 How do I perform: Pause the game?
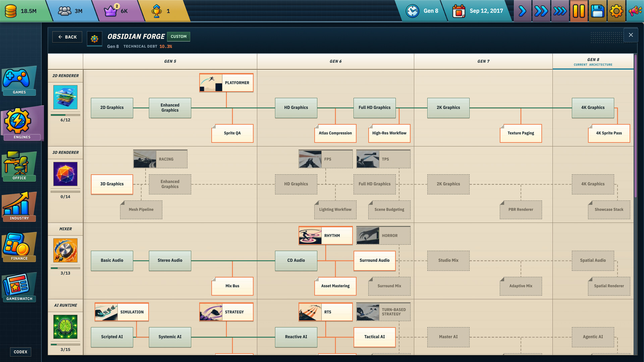click(579, 11)
